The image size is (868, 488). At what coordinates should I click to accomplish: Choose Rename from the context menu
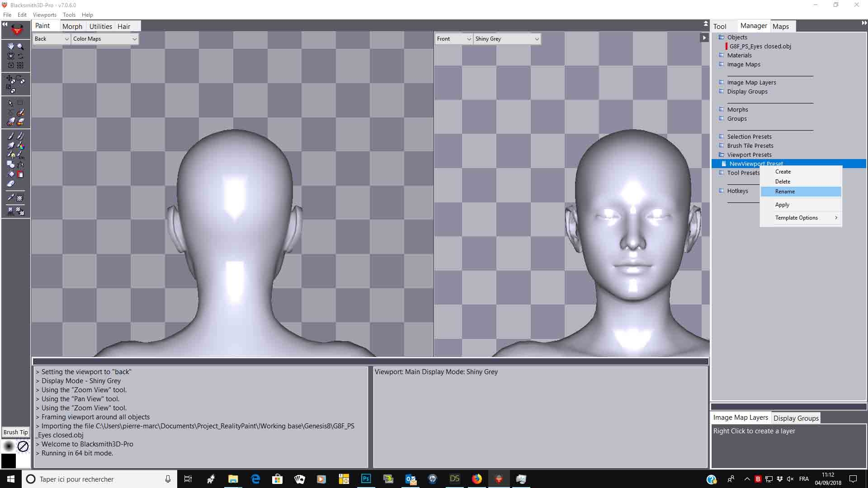[801, 192]
